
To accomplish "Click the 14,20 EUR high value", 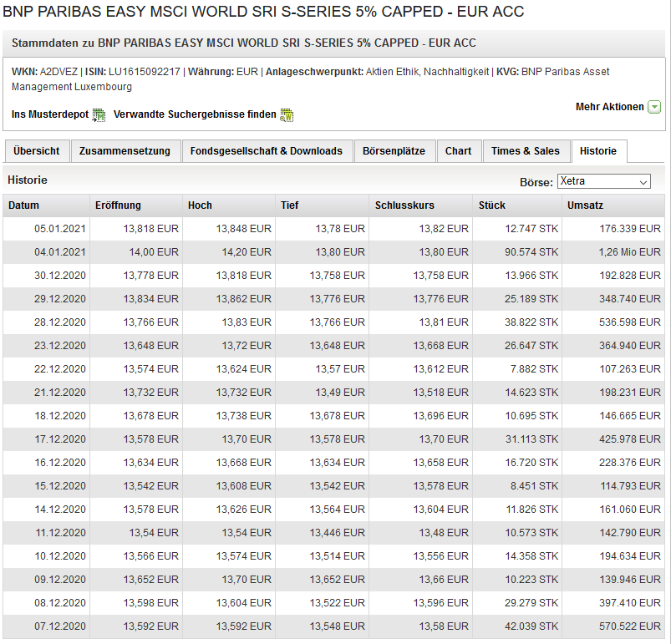I will point(247,252).
